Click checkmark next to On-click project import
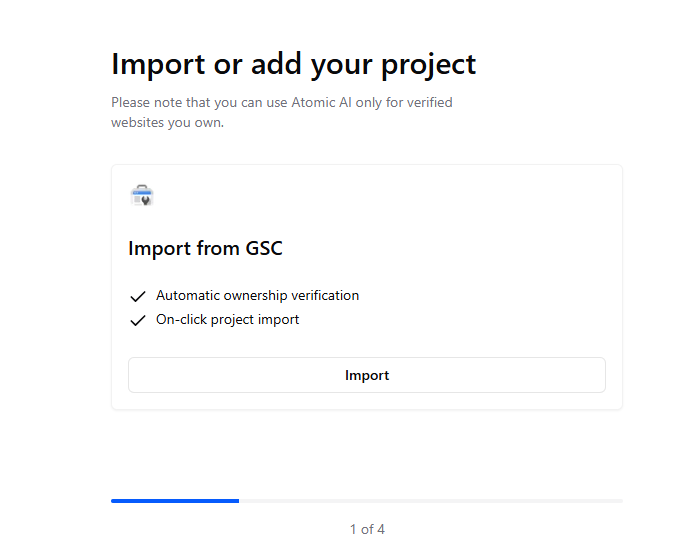Screen dimensions: 684x544 coord(138,321)
